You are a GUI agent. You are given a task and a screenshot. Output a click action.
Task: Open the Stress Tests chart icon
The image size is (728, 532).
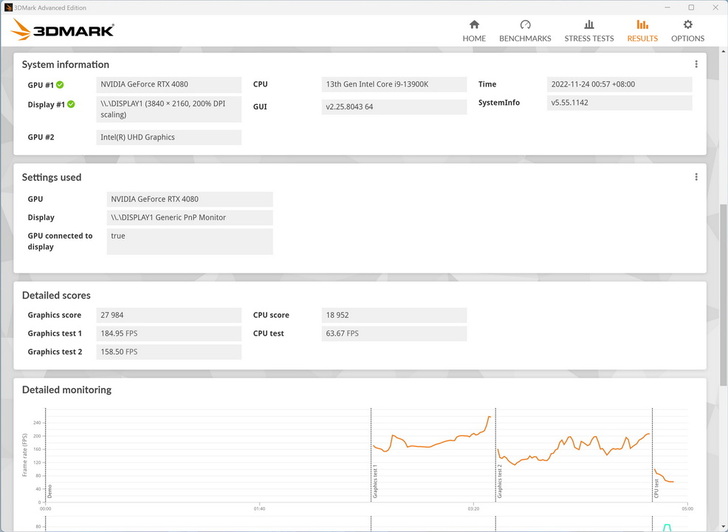589,25
